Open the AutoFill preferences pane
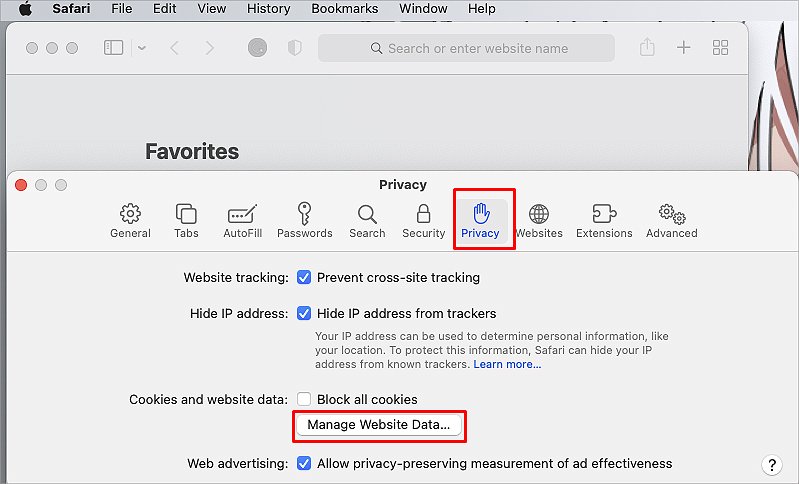The height and width of the screenshot is (484, 799). click(x=242, y=221)
